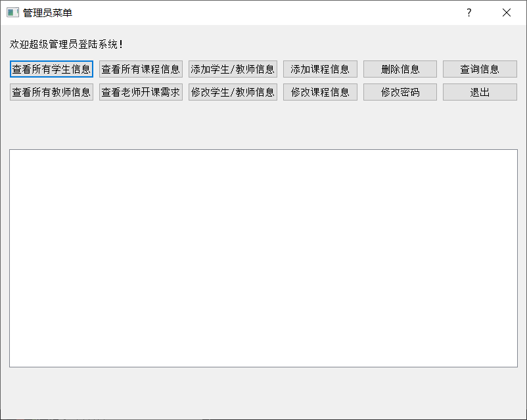This screenshot has width=527, height=420.
Task: Close the 管理员菜单 window
Action: click(x=507, y=12)
